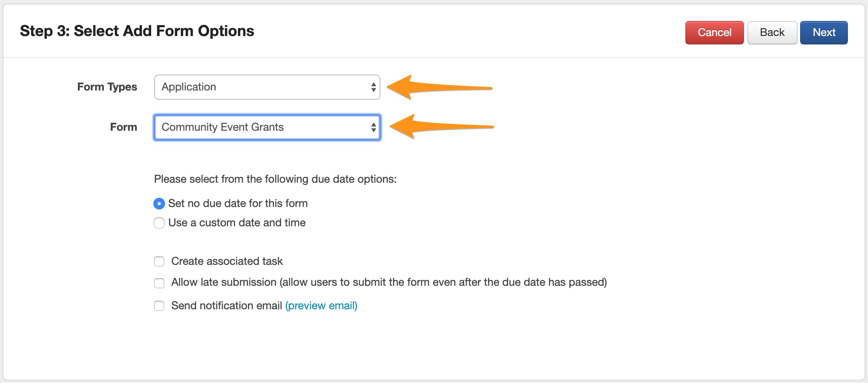Check the 'Create associated task' checkbox

pyautogui.click(x=159, y=261)
